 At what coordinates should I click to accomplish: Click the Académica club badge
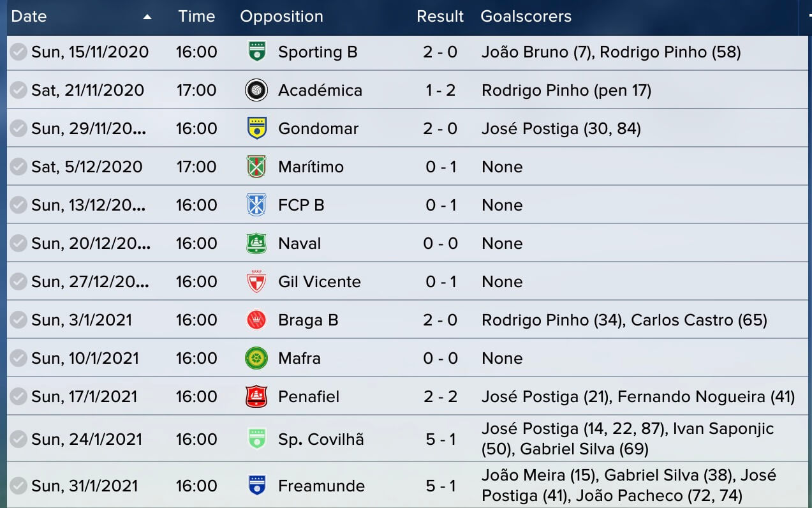coord(256,90)
